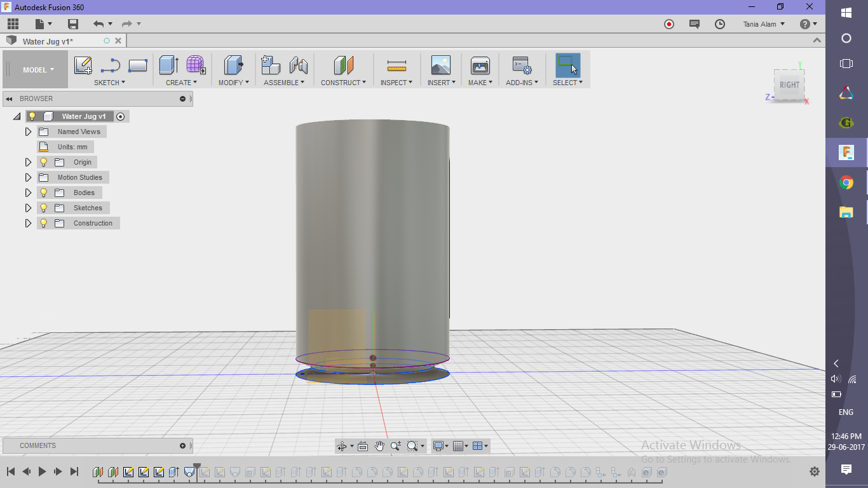Viewport: 868px width, 488px height.
Task: Expand the Bodies folder
Action: point(28,193)
